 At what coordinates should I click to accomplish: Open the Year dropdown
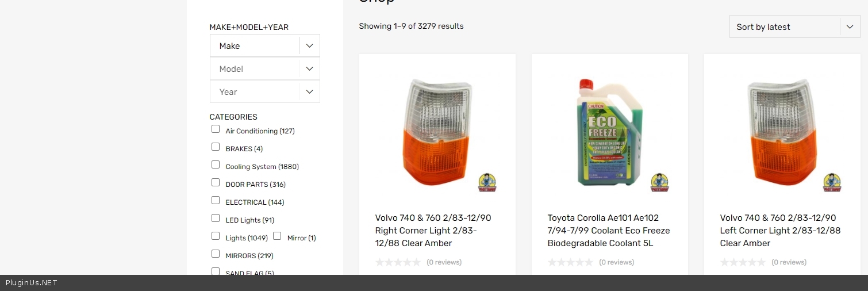tap(264, 92)
